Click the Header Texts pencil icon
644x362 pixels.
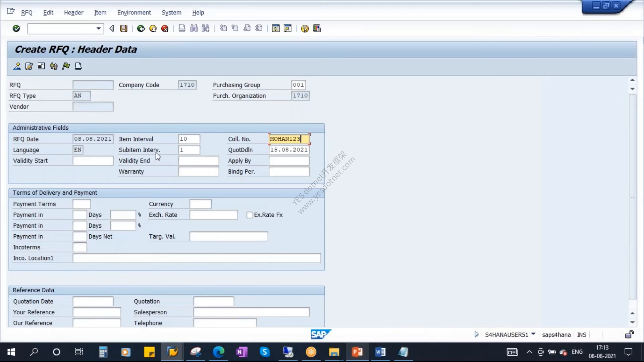[29, 66]
